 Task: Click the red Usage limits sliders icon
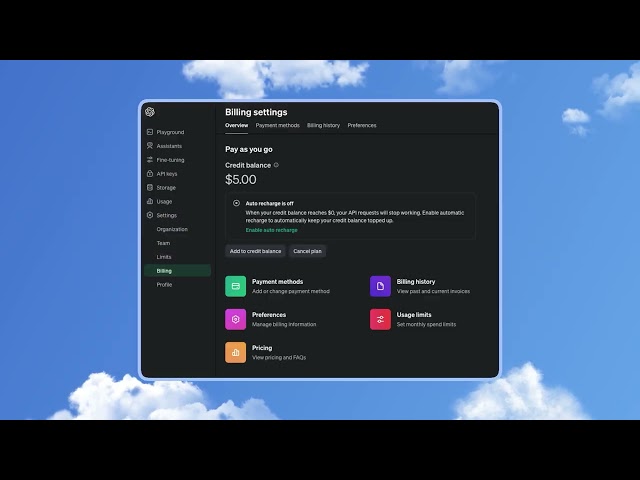(380, 319)
